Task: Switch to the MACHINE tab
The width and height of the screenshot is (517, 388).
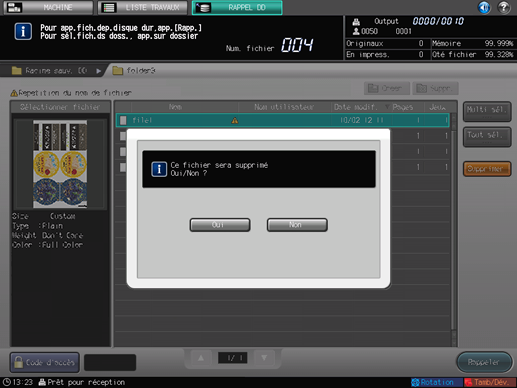Action: coord(49,7)
